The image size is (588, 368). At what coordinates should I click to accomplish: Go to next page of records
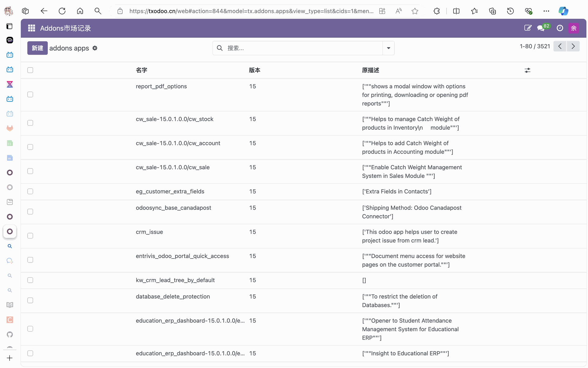[573, 46]
